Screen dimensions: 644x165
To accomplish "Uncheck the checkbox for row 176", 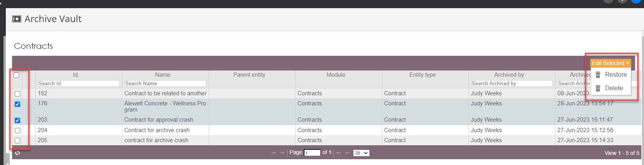I will [17, 104].
